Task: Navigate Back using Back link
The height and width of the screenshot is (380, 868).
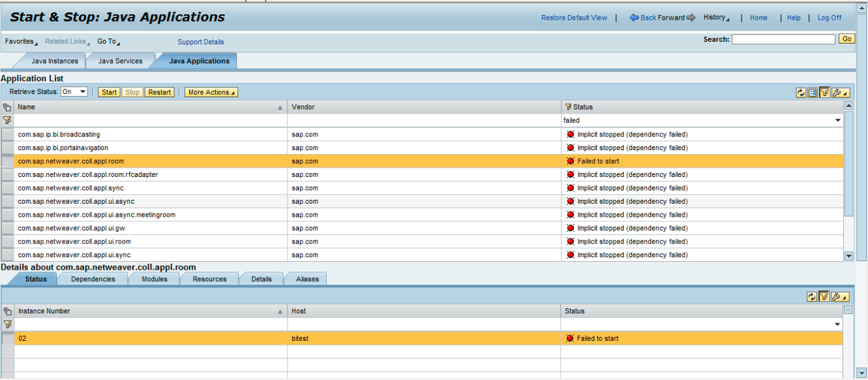Action: pos(643,18)
